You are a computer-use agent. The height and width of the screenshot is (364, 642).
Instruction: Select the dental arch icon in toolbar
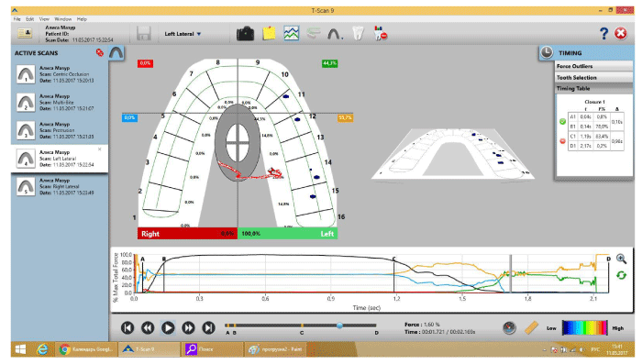(335, 34)
